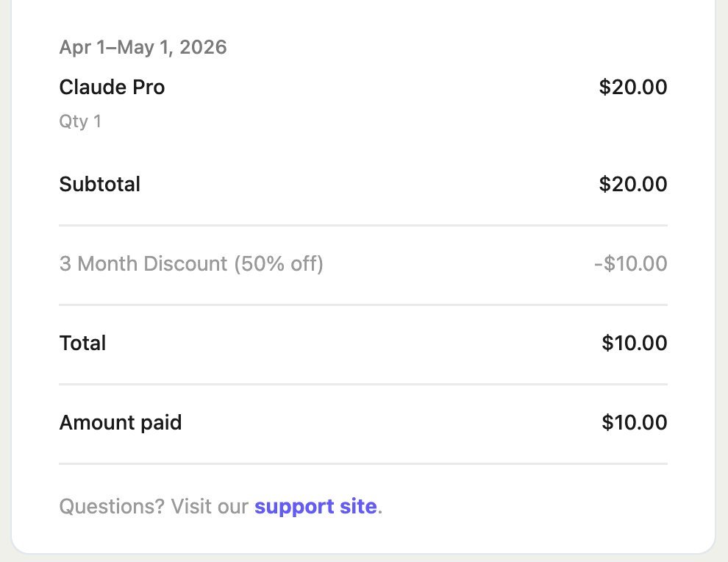Click the Amount paid $10.00 value
Image resolution: width=728 pixels, height=562 pixels.
(x=634, y=423)
